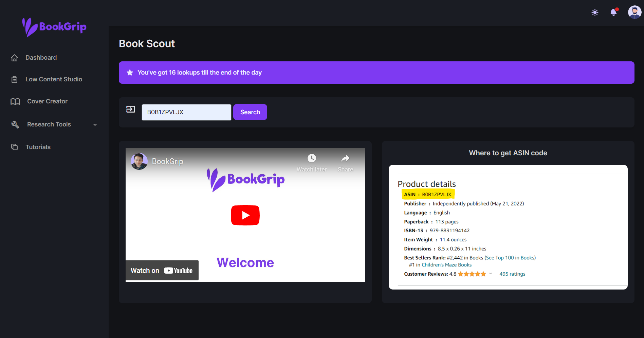The width and height of the screenshot is (644, 338).
Task: Click the Book Scout page heading
Action: (x=147, y=44)
